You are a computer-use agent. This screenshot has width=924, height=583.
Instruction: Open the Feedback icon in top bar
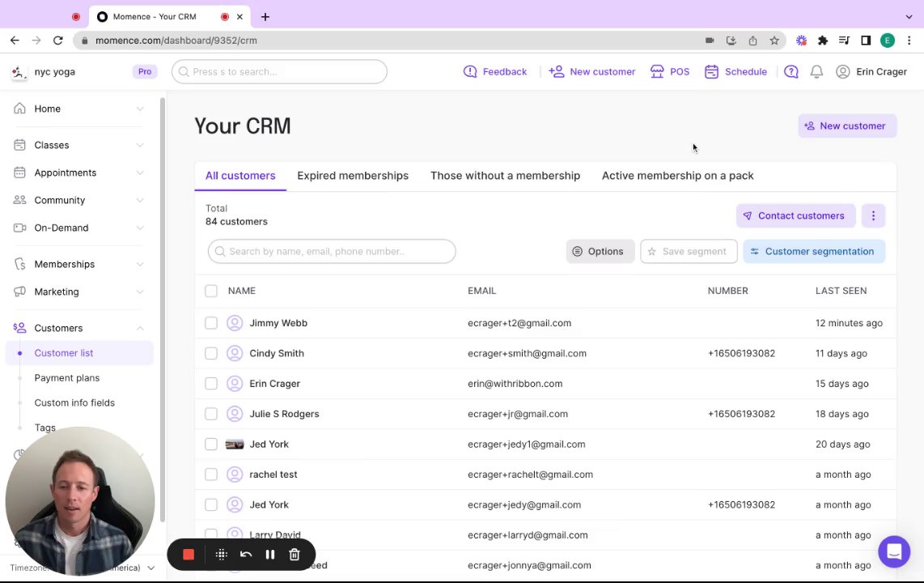point(469,71)
